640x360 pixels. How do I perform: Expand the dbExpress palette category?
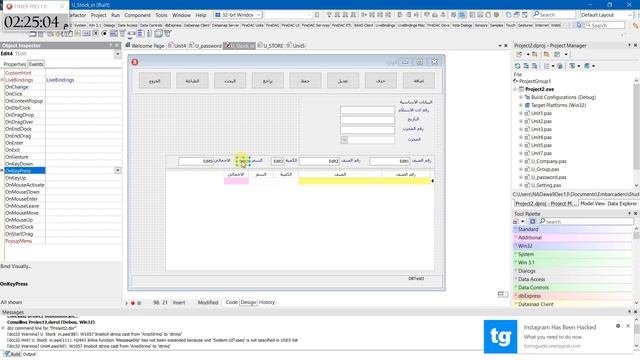click(x=516, y=296)
